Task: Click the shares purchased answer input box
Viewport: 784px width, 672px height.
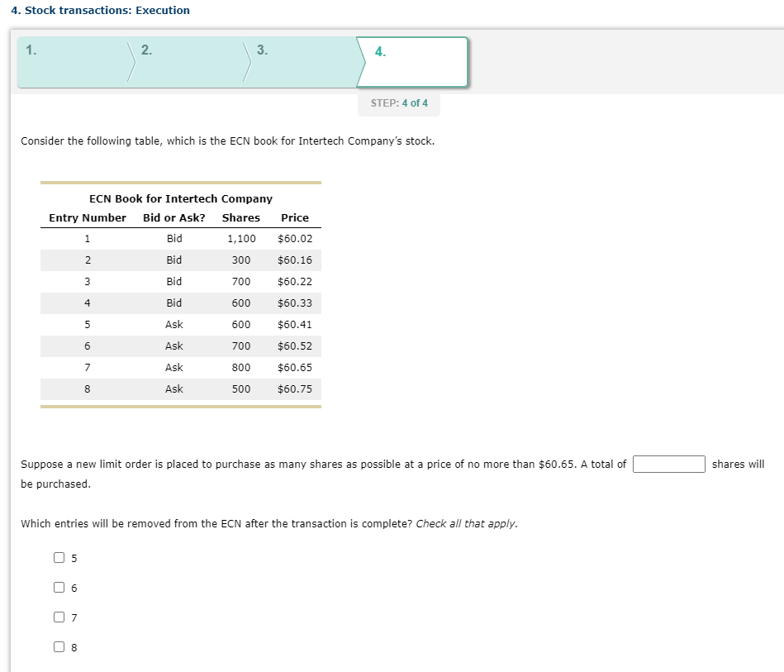Action: click(669, 464)
